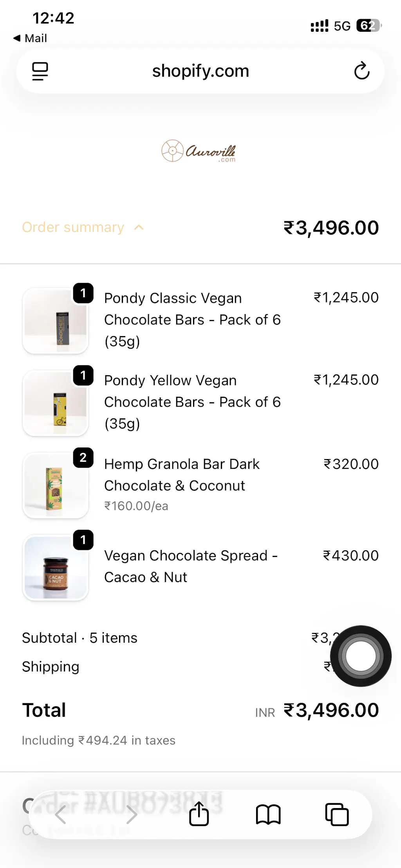The height and width of the screenshot is (868, 401).
Task: Tap the page reload icon
Action: click(361, 71)
